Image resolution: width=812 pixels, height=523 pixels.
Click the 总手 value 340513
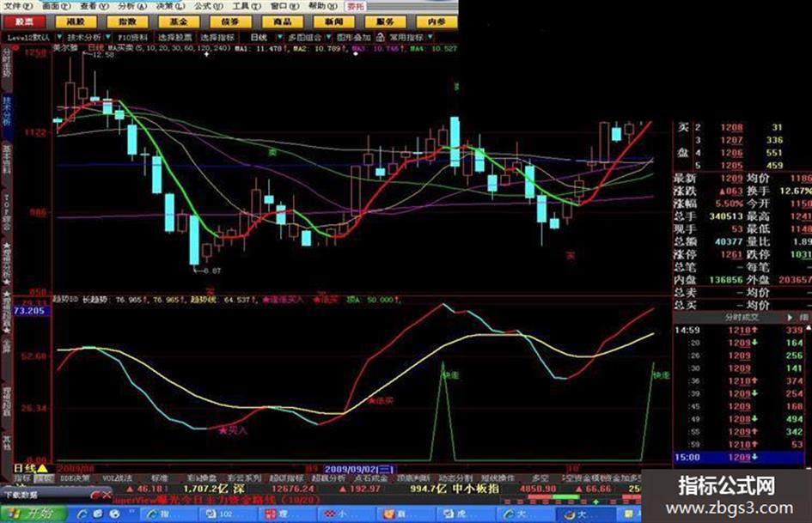[726, 216]
